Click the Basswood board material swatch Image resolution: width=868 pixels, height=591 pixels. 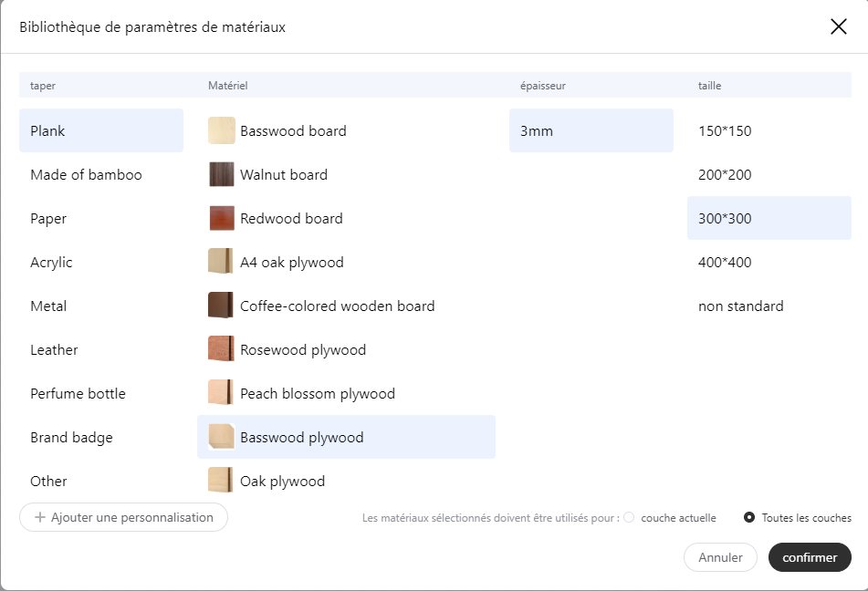click(221, 130)
